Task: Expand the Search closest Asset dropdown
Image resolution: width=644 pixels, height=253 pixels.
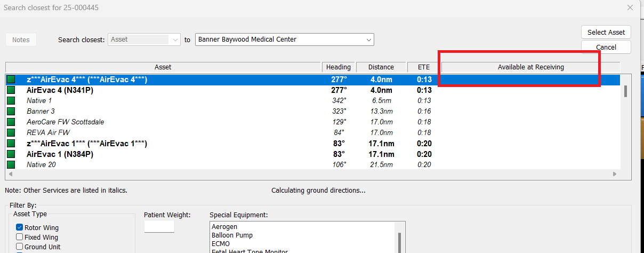Action: coord(175,39)
